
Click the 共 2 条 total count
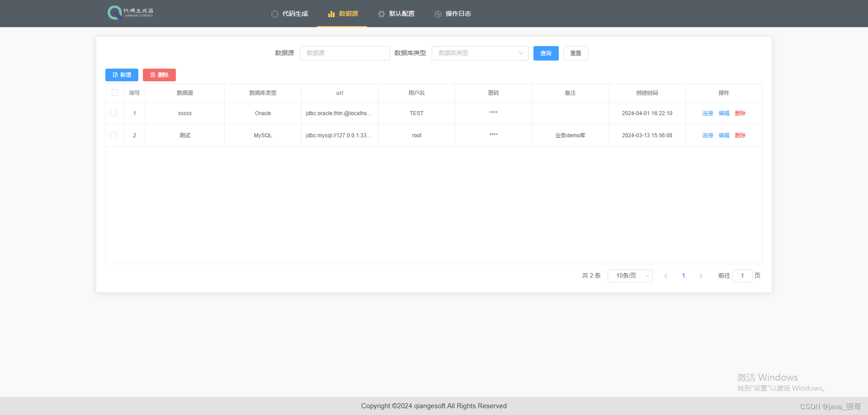pos(591,275)
